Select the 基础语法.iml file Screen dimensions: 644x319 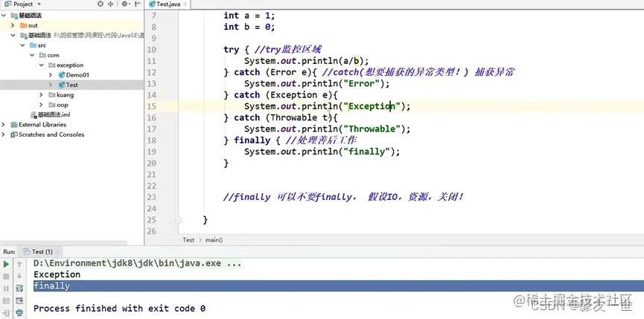[x=50, y=115]
